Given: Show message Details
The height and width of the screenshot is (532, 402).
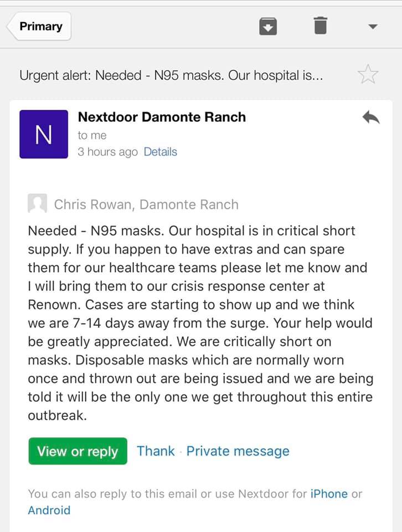Looking at the screenshot, I should pos(161,152).
